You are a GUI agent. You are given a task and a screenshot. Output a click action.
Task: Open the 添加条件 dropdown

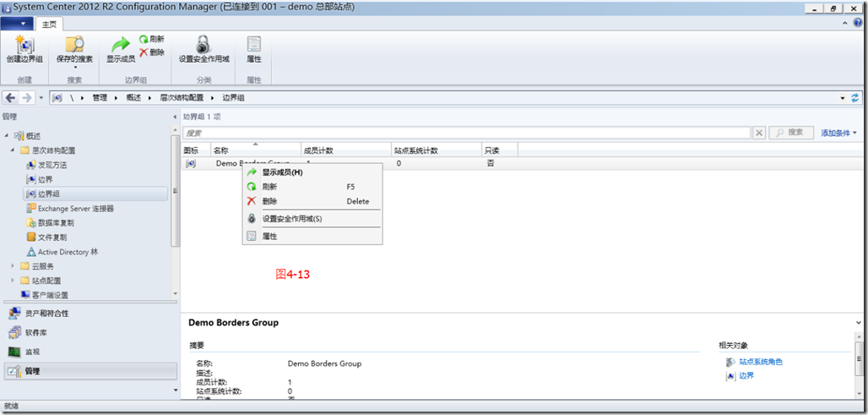838,133
